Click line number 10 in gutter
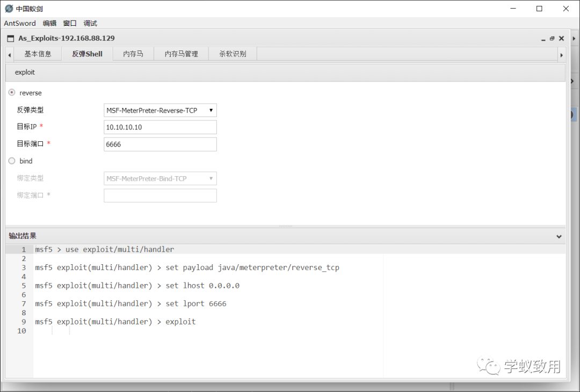580x392 pixels. pos(21,331)
